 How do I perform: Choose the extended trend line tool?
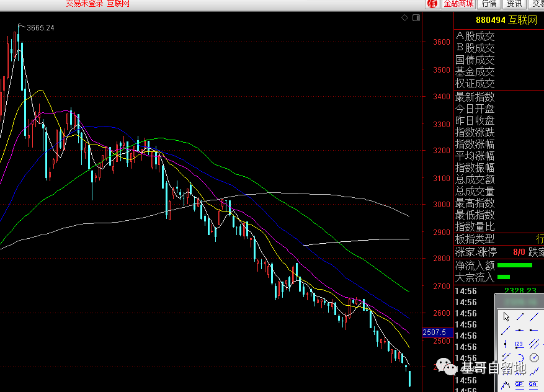[x=533, y=316]
